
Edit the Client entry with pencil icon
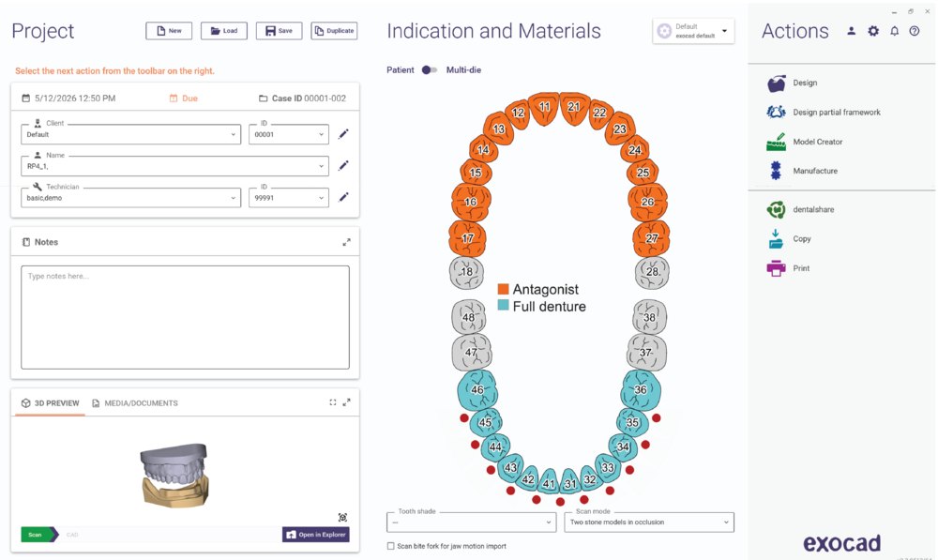pos(343,134)
